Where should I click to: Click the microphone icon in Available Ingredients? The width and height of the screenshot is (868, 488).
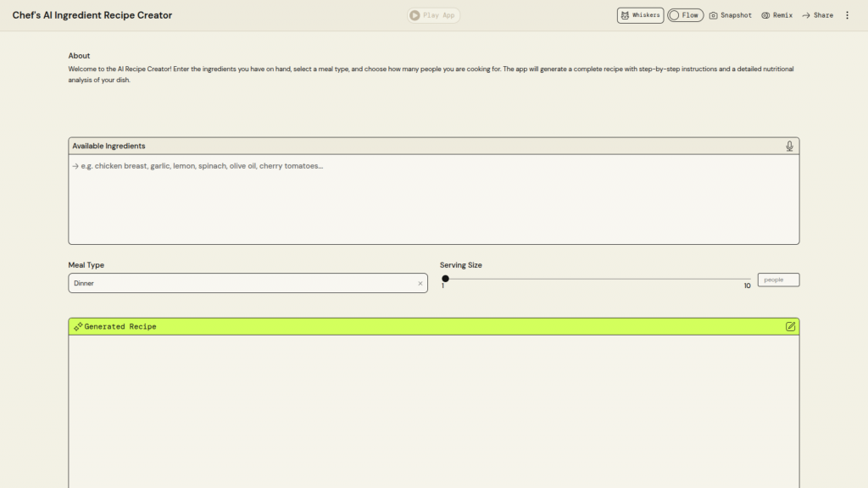point(789,147)
